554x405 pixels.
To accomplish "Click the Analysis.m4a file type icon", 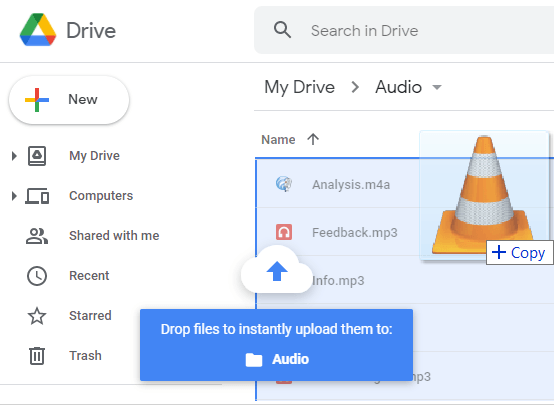I will 284,184.
